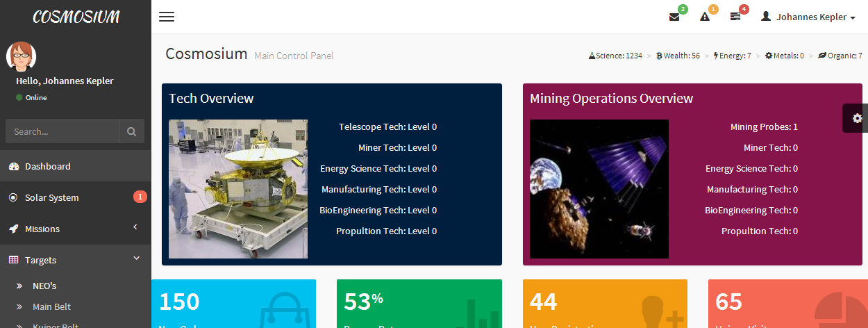Open Missions menu item
Image resolution: width=868 pixels, height=328 pixels.
[76, 229]
